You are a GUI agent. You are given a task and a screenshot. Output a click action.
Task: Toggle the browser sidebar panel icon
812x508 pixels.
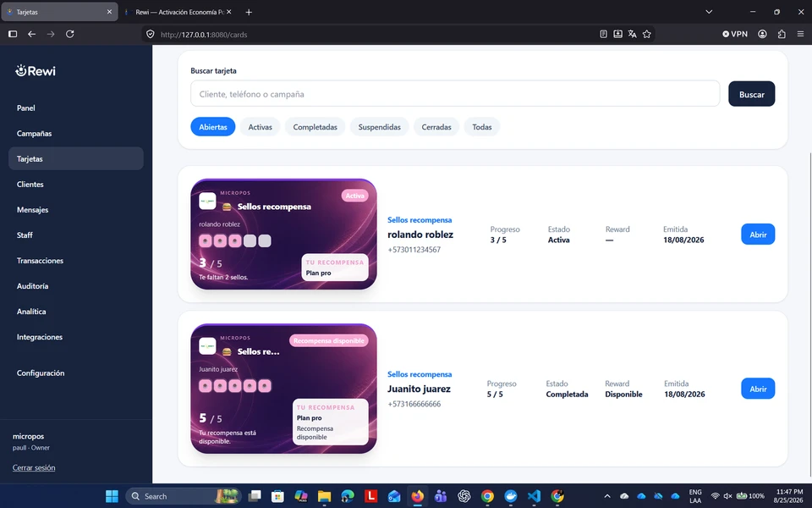click(x=13, y=34)
